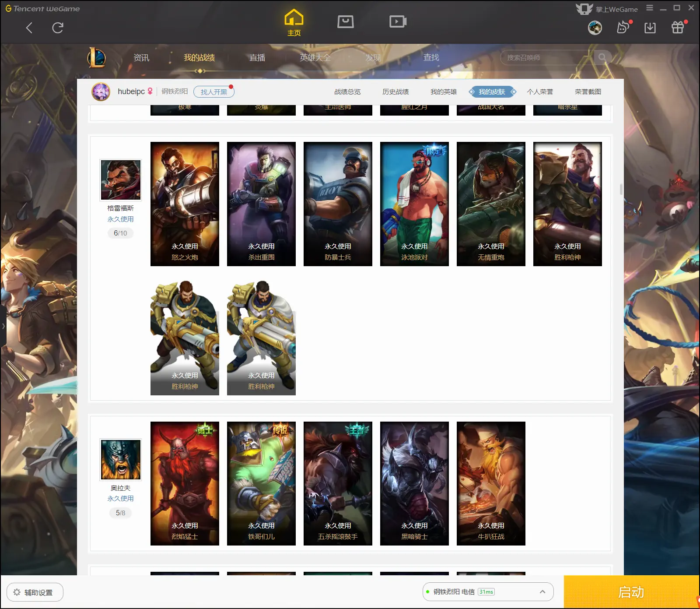The image size is (700, 609).
Task: Click the hubeipc profile avatar
Action: pyautogui.click(x=101, y=92)
